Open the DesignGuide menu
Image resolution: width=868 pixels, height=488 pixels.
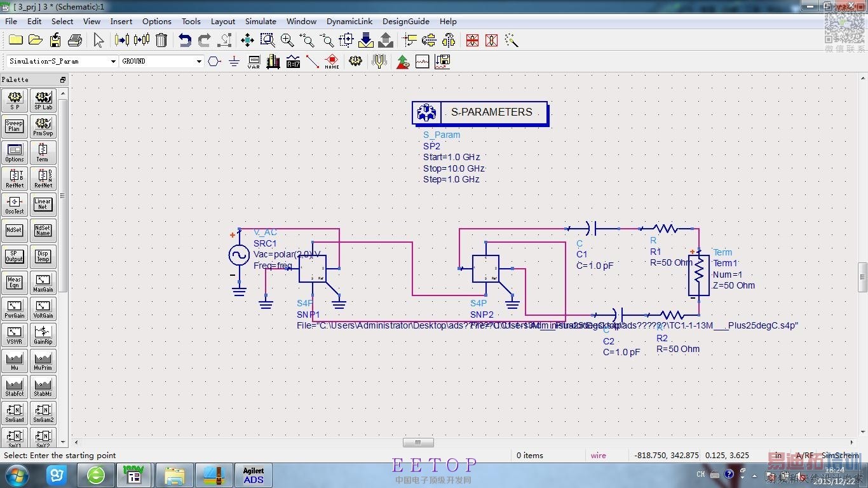point(405,21)
